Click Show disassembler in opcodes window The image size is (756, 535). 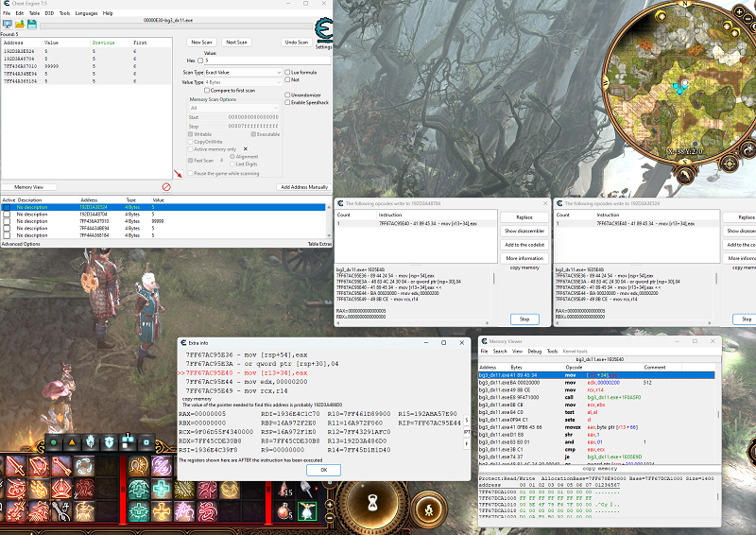tap(524, 231)
